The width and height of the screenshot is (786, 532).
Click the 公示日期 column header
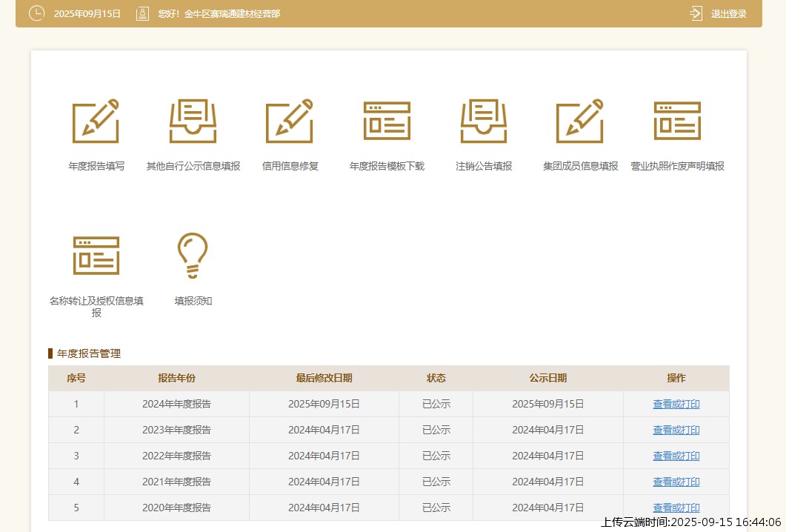point(548,378)
